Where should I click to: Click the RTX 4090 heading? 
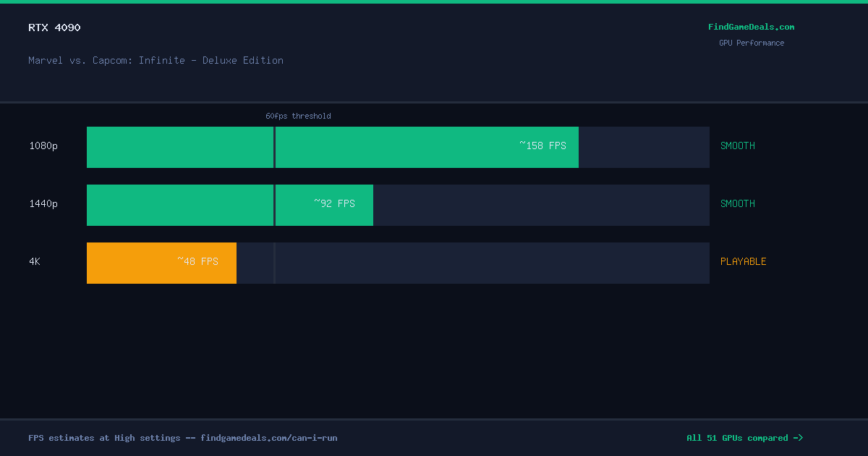(54, 28)
